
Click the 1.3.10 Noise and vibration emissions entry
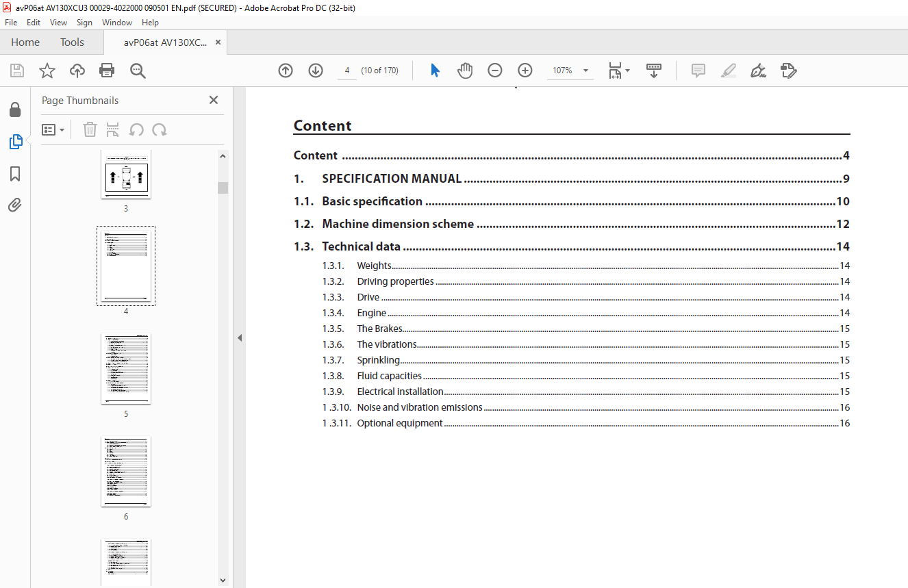click(x=586, y=407)
